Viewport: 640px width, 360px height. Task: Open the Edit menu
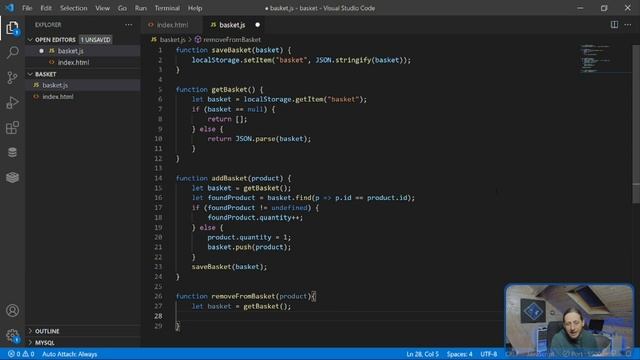coord(46,8)
